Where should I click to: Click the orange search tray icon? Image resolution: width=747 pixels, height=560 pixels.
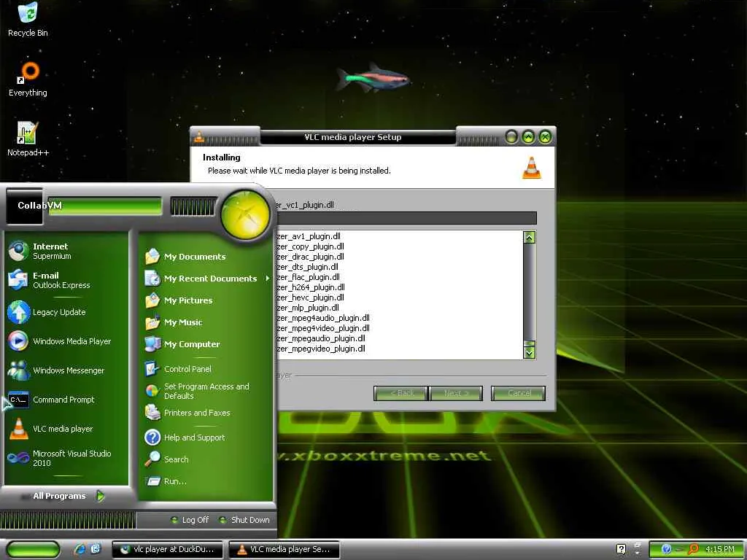(693, 549)
